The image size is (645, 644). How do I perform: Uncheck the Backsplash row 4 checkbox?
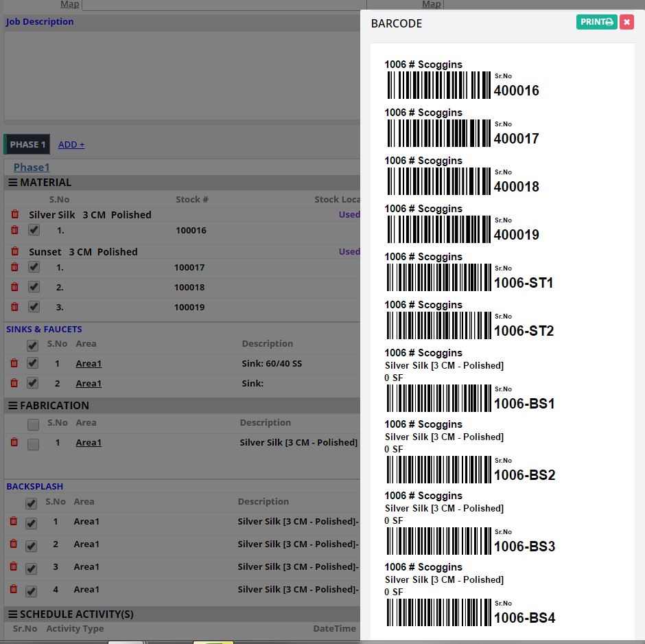[32, 591]
